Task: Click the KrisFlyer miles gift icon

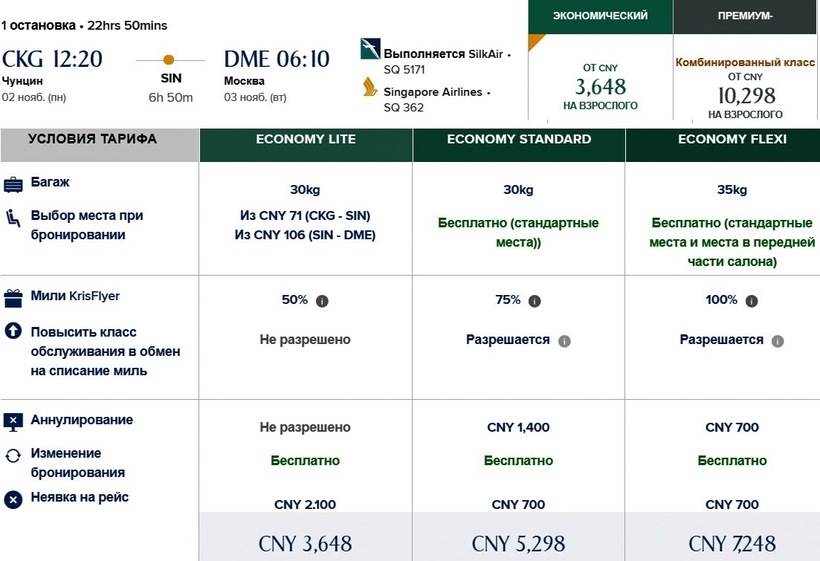Action: click(13, 297)
